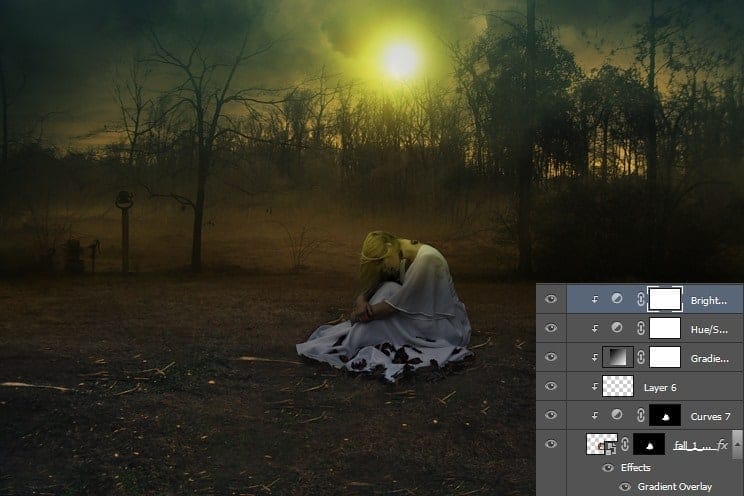Screen dimensions: 744x496
Task: Select the layer named Gradie...
Action: pos(709,359)
